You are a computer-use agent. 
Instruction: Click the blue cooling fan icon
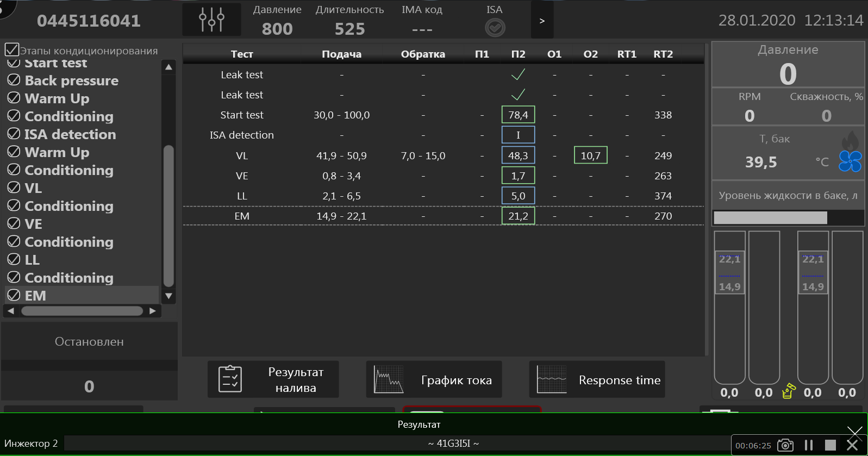click(x=850, y=161)
